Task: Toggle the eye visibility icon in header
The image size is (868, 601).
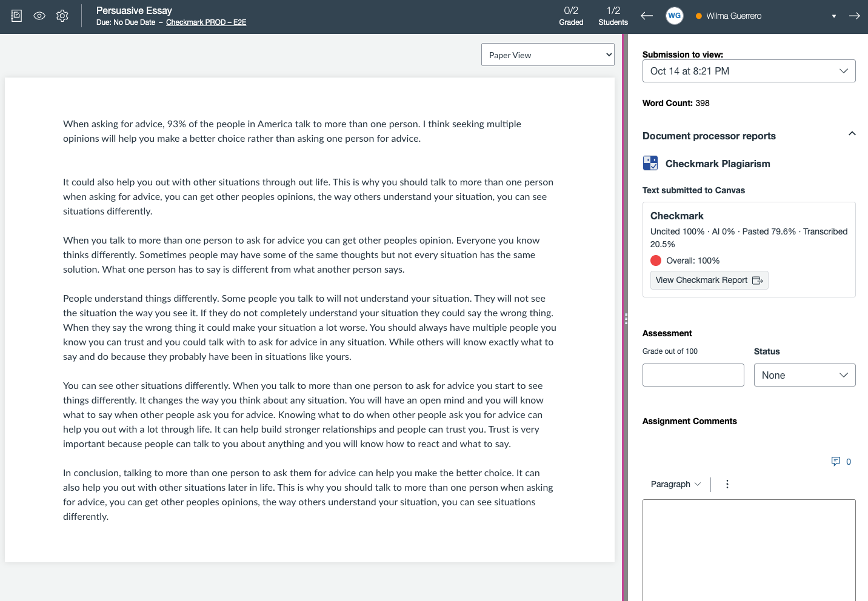Action: (39, 16)
